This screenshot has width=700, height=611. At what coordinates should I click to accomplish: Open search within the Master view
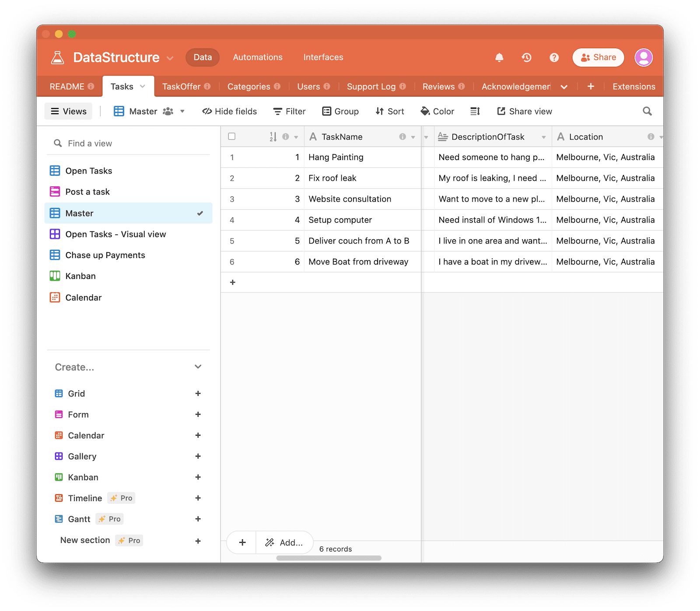click(x=647, y=111)
